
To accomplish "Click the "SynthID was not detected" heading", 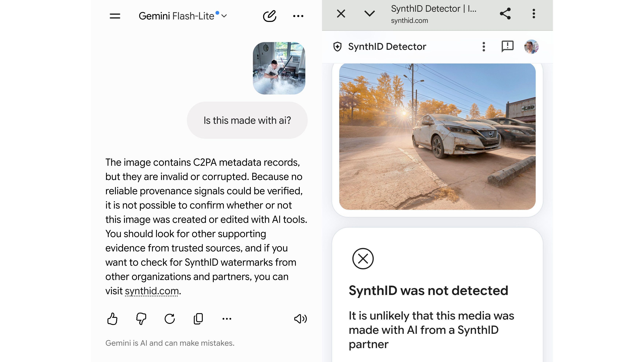I will tap(428, 291).
